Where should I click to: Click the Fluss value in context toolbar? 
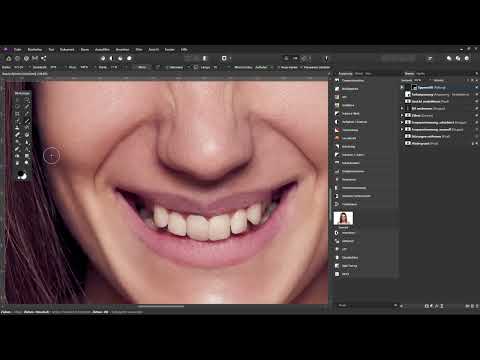(x=84, y=67)
